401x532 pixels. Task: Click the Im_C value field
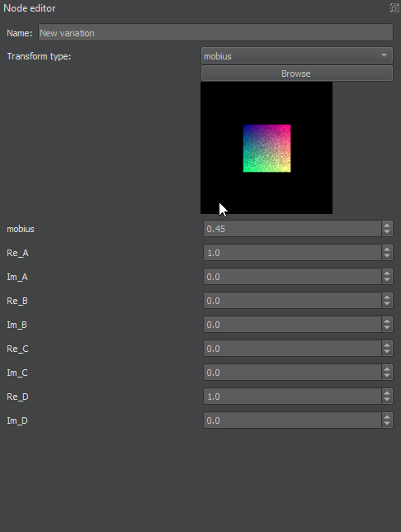tap(292, 373)
